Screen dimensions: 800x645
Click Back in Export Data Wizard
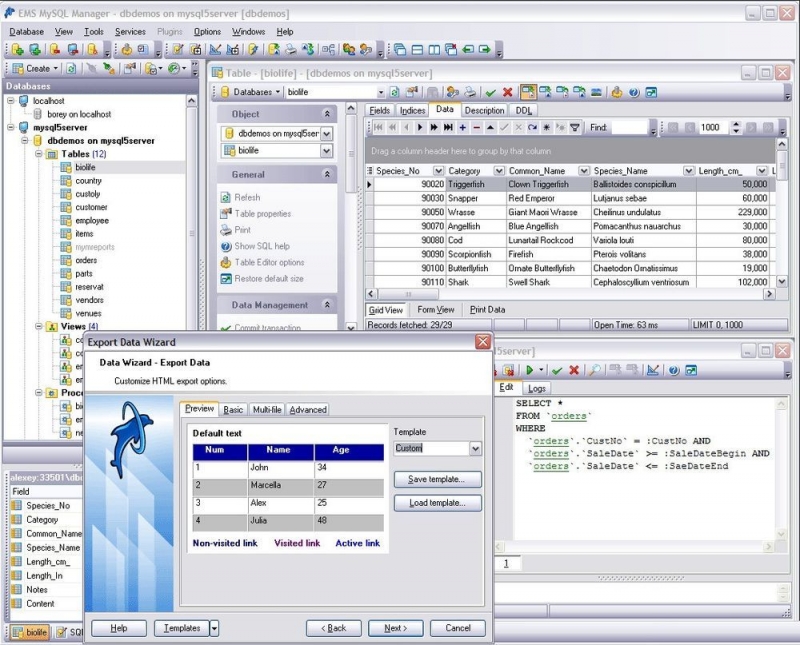(334, 628)
